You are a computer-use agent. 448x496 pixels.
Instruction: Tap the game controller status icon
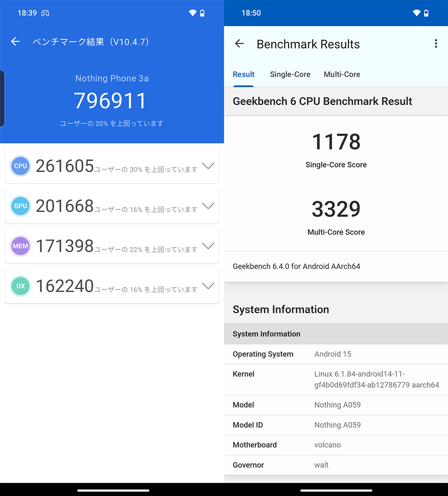(x=45, y=13)
